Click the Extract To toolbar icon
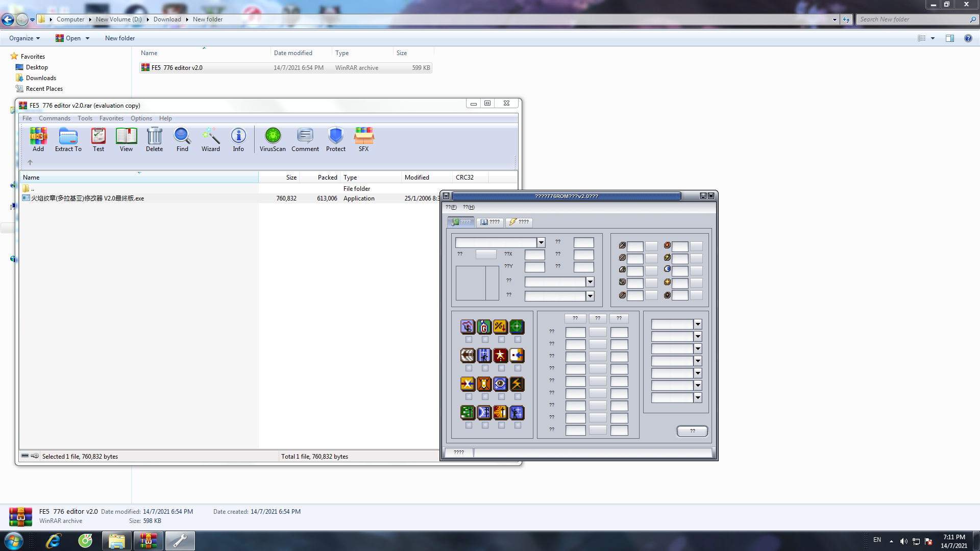980x551 pixels. tap(68, 139)
